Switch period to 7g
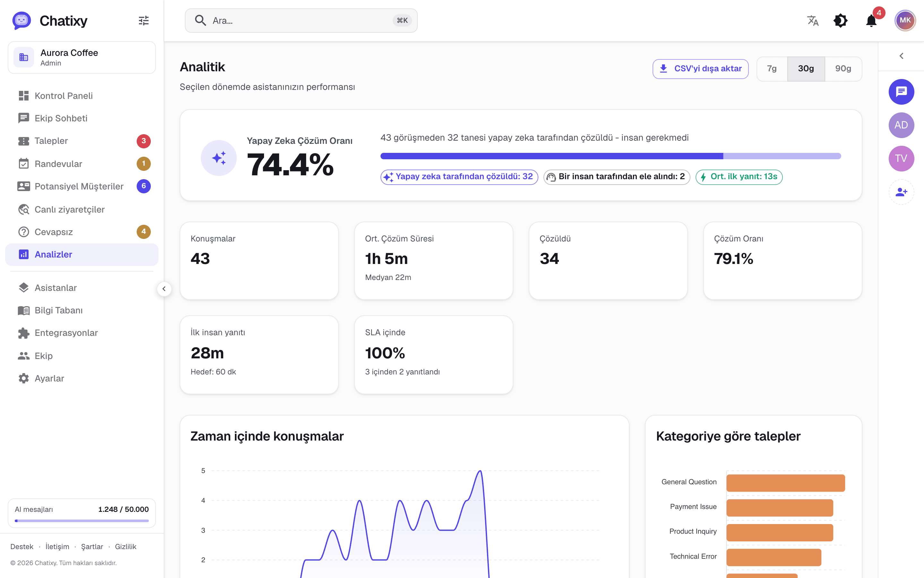924x578 pixels. (772, 69)
